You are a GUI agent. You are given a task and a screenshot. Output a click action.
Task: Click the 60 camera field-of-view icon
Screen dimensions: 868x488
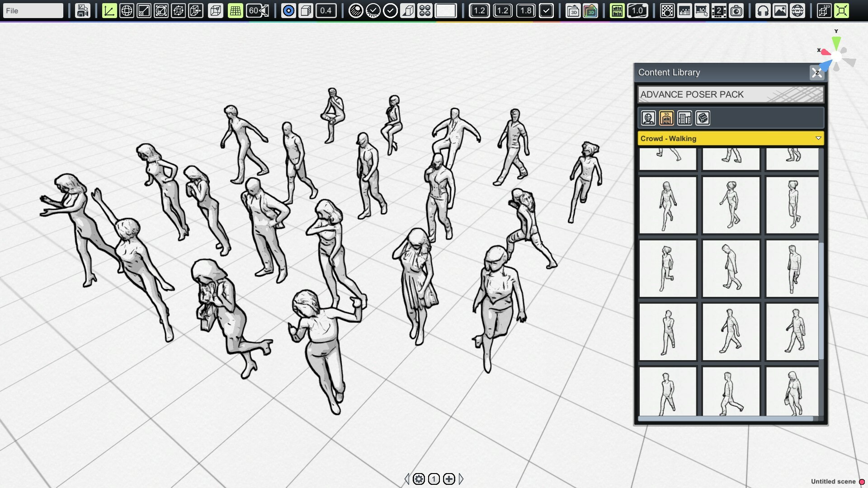coord(258,10)
